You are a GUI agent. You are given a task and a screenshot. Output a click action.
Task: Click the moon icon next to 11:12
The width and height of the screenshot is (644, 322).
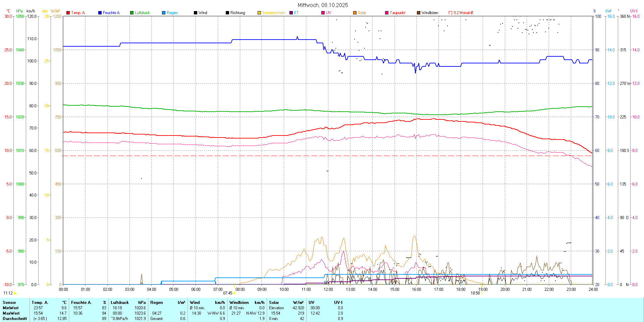(x=15, y=293)
